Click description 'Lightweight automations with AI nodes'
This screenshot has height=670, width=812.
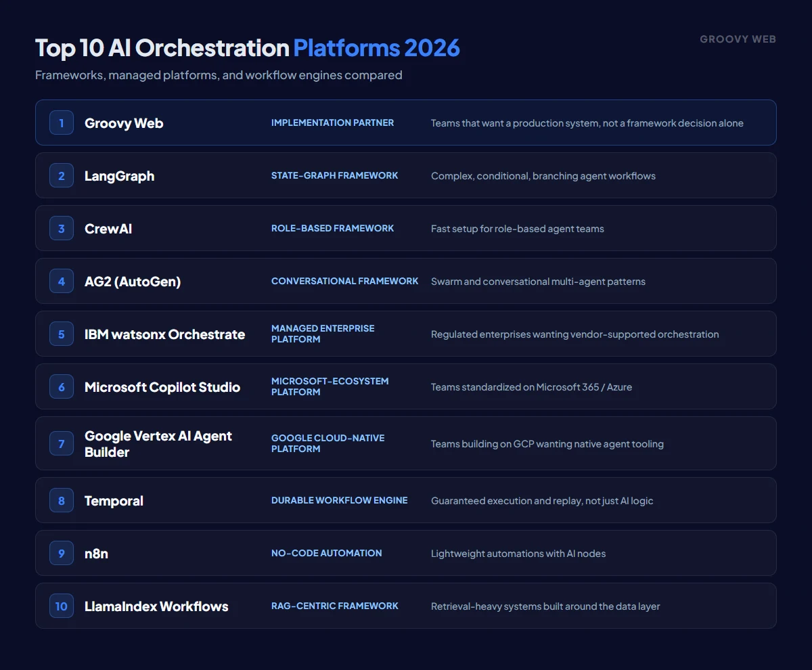point(518,554)
